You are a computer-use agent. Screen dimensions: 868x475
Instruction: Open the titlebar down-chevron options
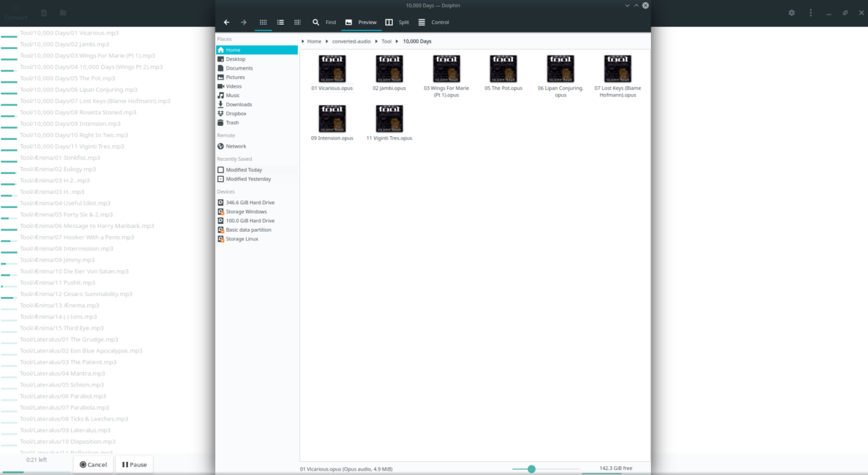[626, 5]
